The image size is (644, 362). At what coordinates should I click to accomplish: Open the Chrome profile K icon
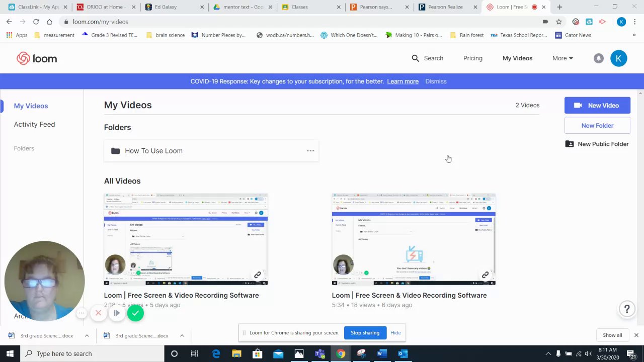click(x=621, y=22)
